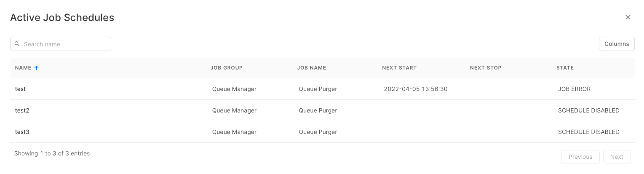Click Queue Purger in test row
The width and height of the screenshot is (644, 174).
tap(318, 89)
